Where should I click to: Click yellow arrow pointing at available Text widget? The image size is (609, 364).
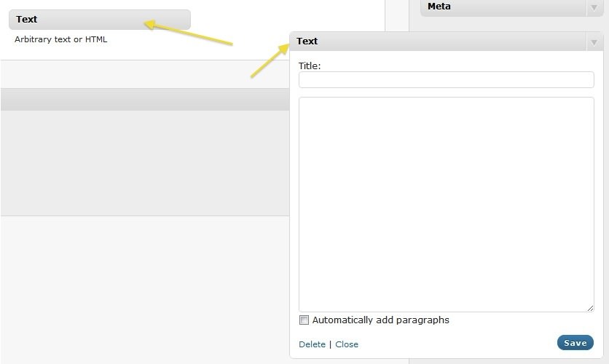point(188,33)
